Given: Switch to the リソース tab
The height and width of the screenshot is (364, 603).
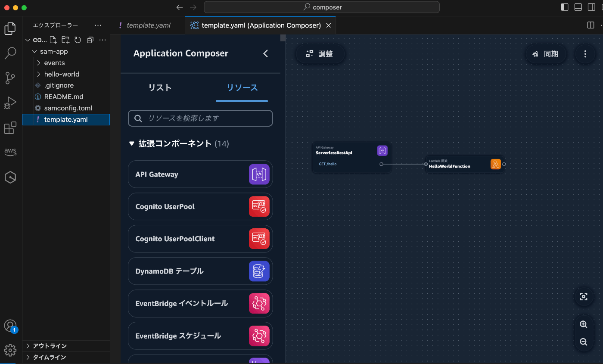Looking at the screenshot, I should click(242, 87).
